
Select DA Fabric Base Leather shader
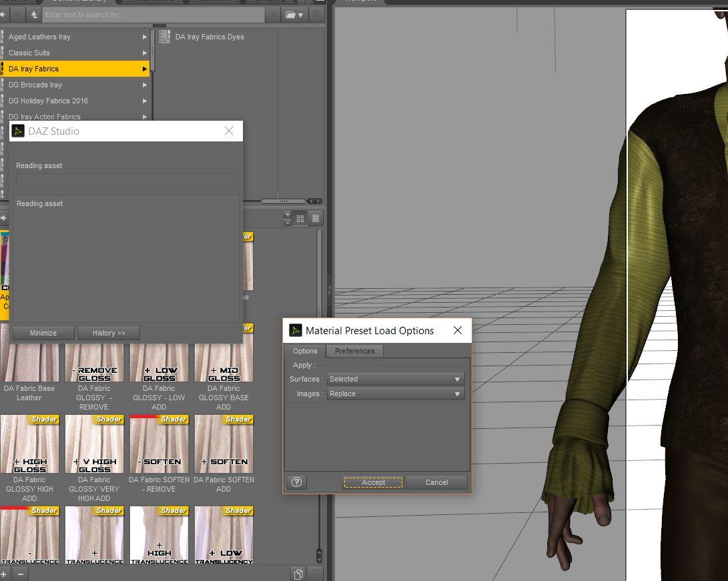click(x=29, y=363)
